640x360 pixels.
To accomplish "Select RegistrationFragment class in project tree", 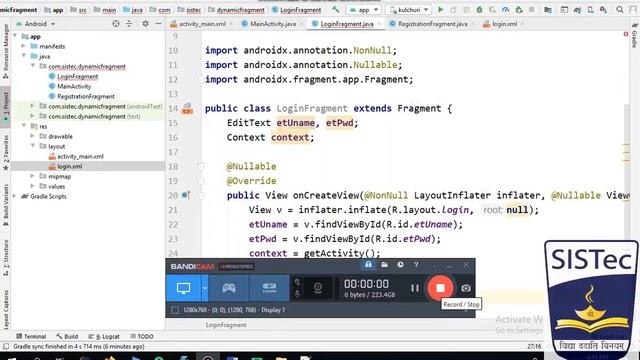I will [86, 96].
